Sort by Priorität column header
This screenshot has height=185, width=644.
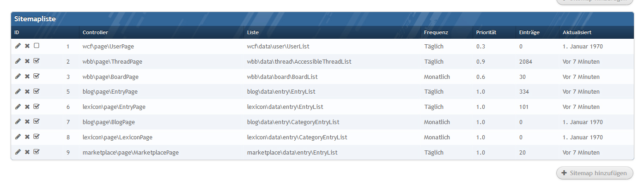click(486, 33)
